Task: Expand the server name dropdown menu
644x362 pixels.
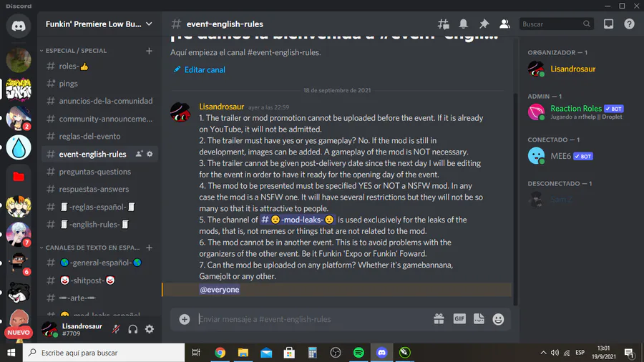Action: [x=99, y=24]
